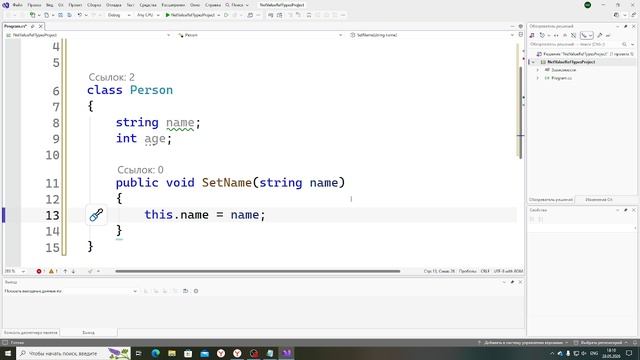Viewport: 640px width, 360px height.
Task: Expand the Зависимости node
Action: (x=538, y=70)
